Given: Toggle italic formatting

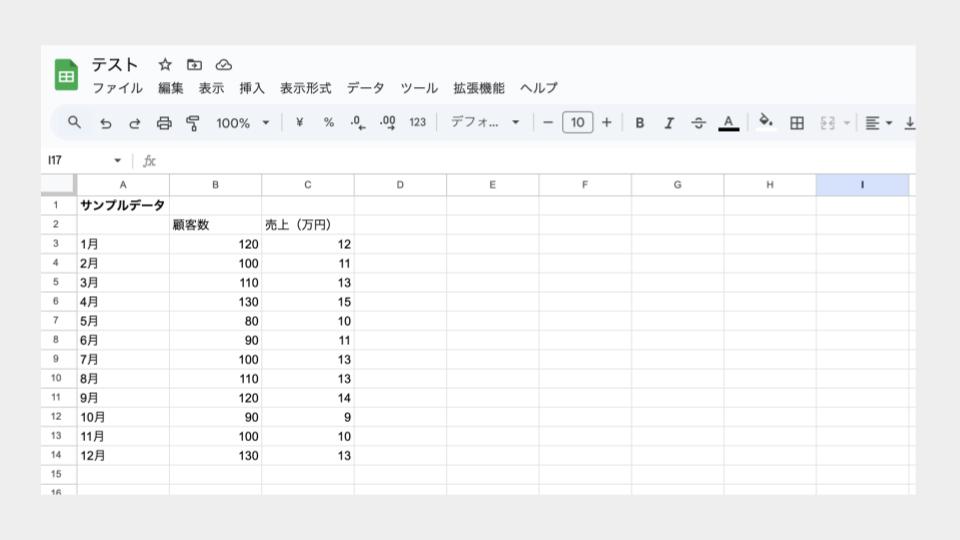Looking at the screenshot, I should (x=669, y=123).
